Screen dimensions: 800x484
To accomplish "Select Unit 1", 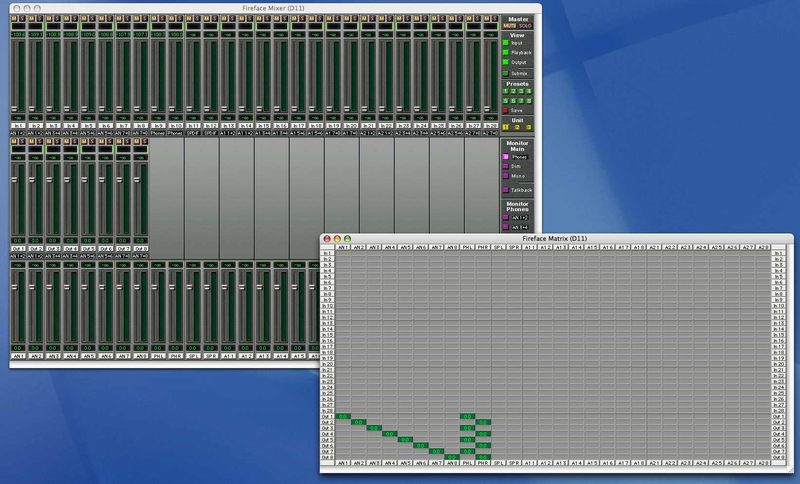I will click(506, 128).
